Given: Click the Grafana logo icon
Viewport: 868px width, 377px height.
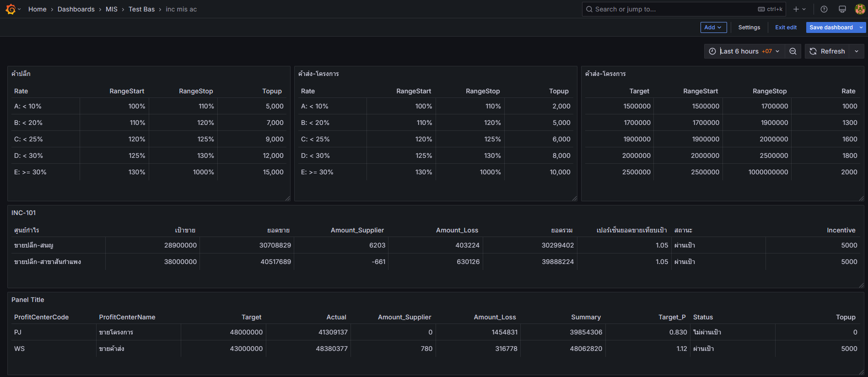Looking at the screenshot, I should [11, 9].
